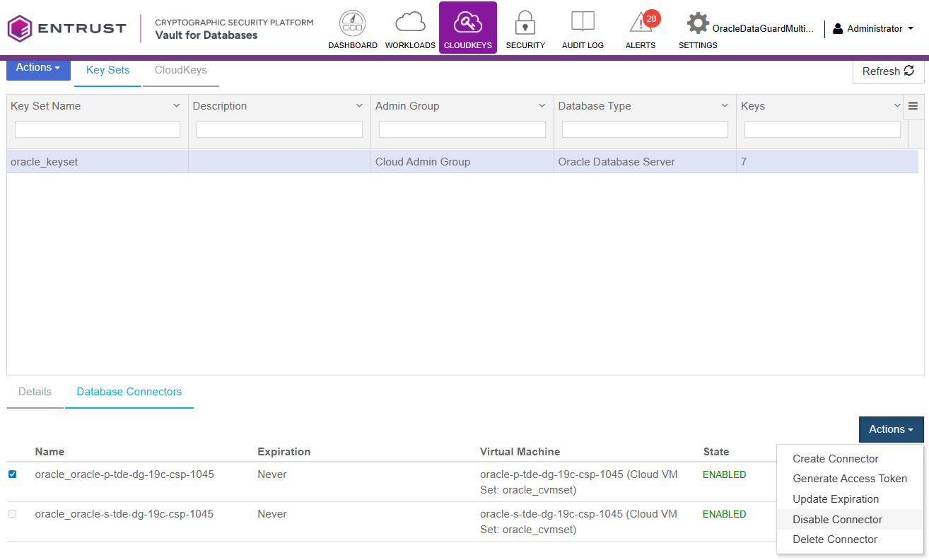Focus the Database Type filter field
The width and height of the screenshot is (929, 560).
point(645,129)
